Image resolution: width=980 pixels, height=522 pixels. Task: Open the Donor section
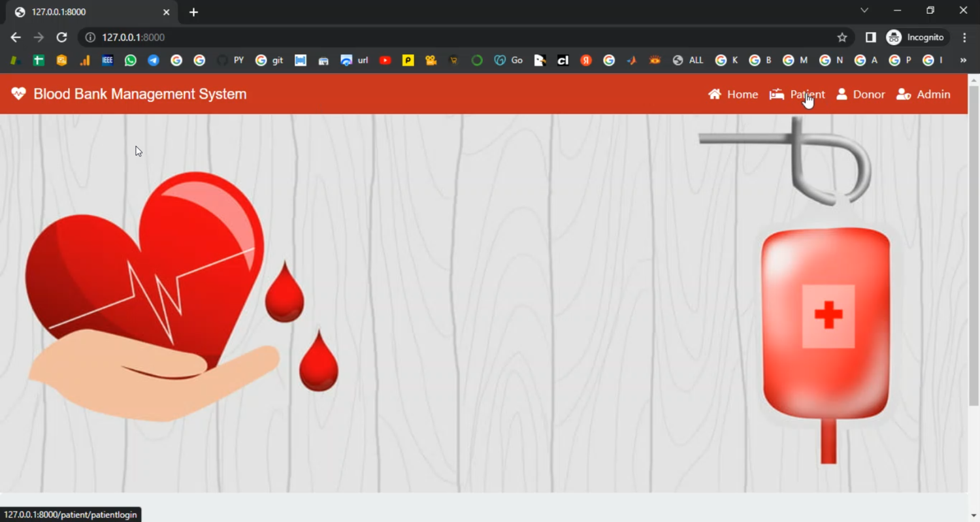click(x=860, y=94)
